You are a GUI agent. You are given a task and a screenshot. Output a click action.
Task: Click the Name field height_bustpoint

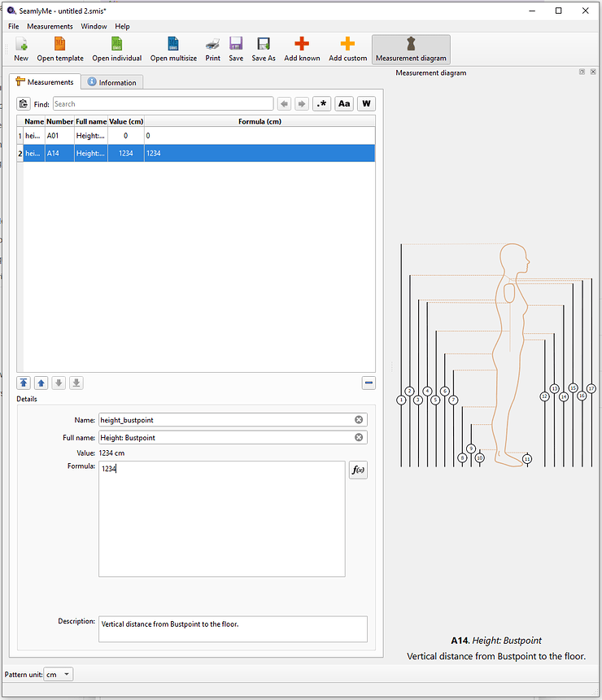(233, 420)
